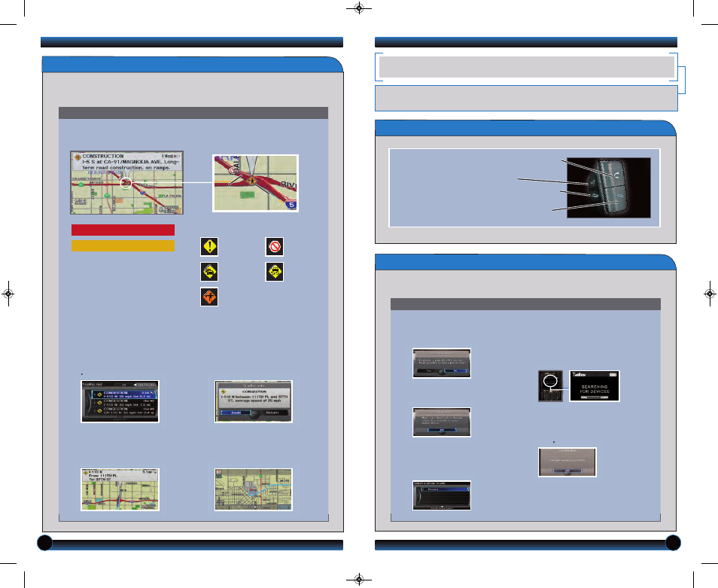The image size is (718, 588).
Task: Click the orange construction icon in the map header
Action: (x=78, y=157)
